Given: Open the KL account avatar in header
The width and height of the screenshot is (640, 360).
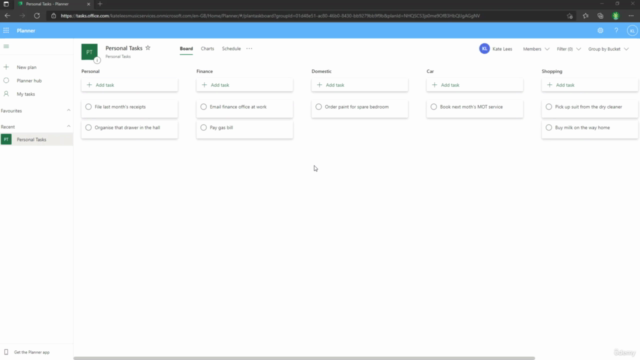Looking at the screenshot, I should (x=632, y=31).
